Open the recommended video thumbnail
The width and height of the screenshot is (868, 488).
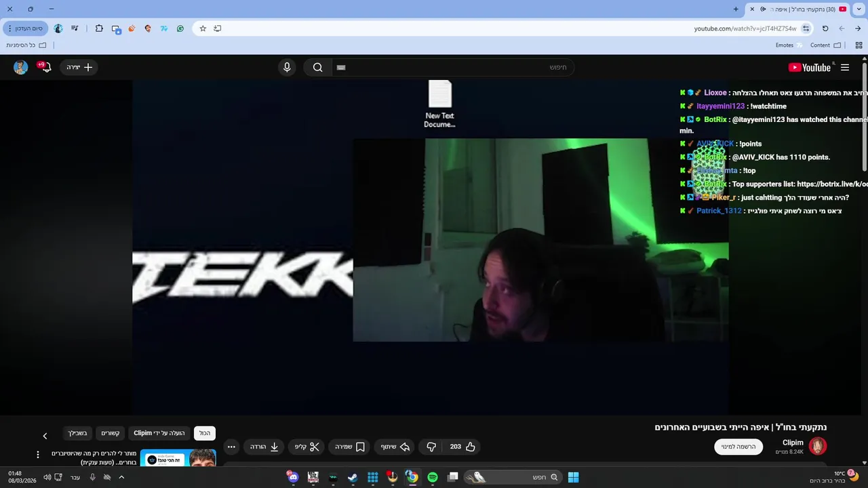[178, 458]
